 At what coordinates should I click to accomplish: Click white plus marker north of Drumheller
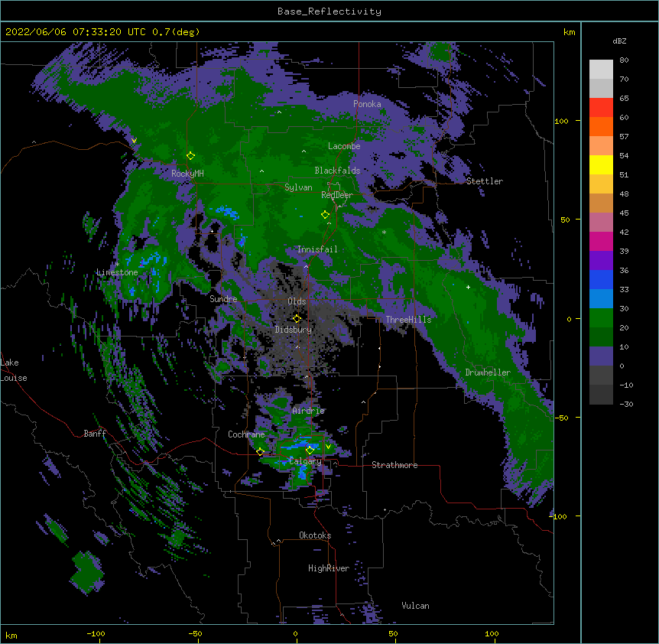(468, 287)
